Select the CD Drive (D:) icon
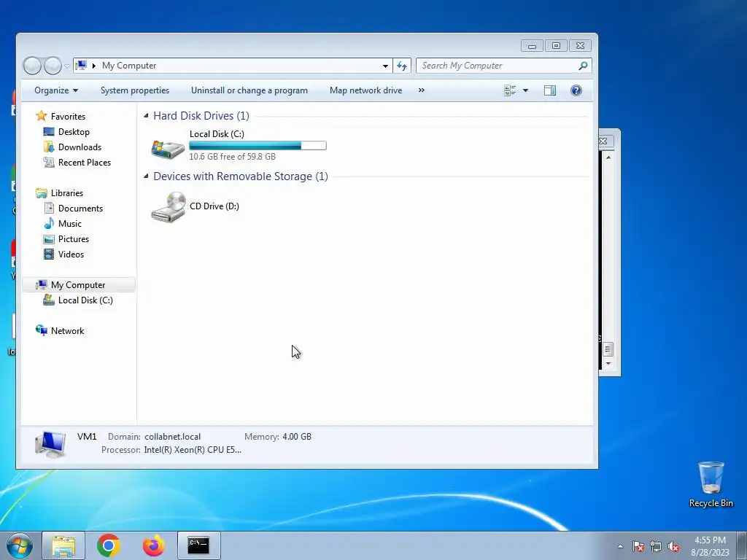This screenshot has width=747, height=560. [x=168, y=206]
